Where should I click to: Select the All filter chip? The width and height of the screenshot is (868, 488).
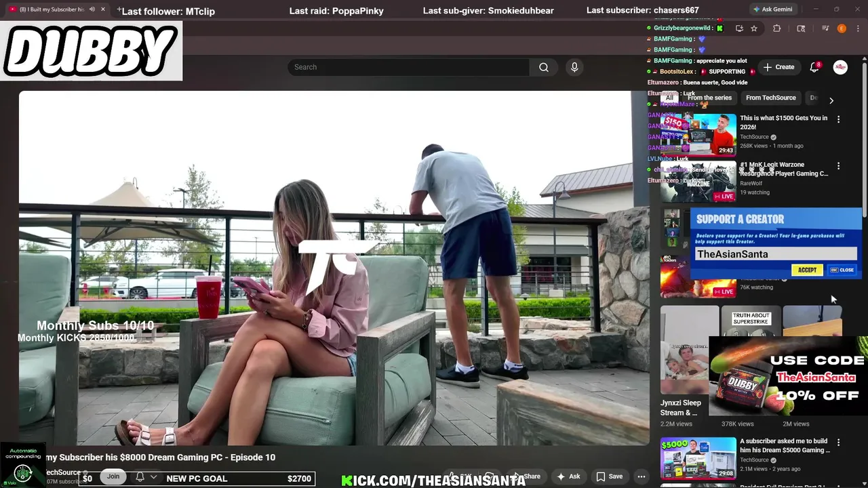coord(669,98)
